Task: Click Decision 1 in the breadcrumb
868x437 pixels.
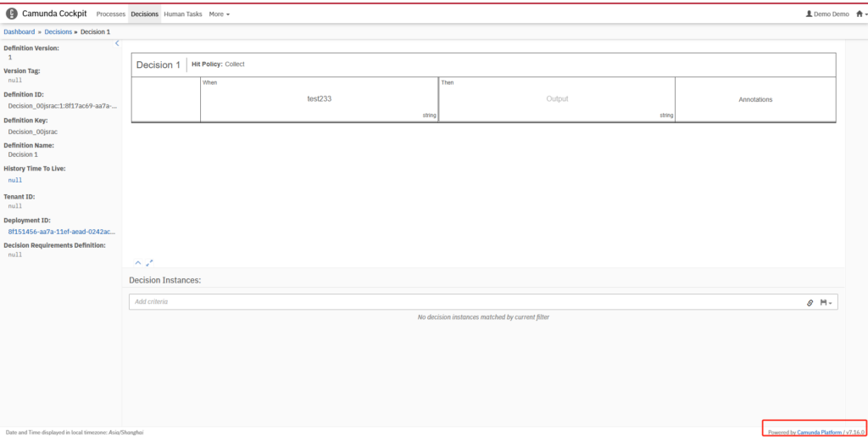Action: 95,31
